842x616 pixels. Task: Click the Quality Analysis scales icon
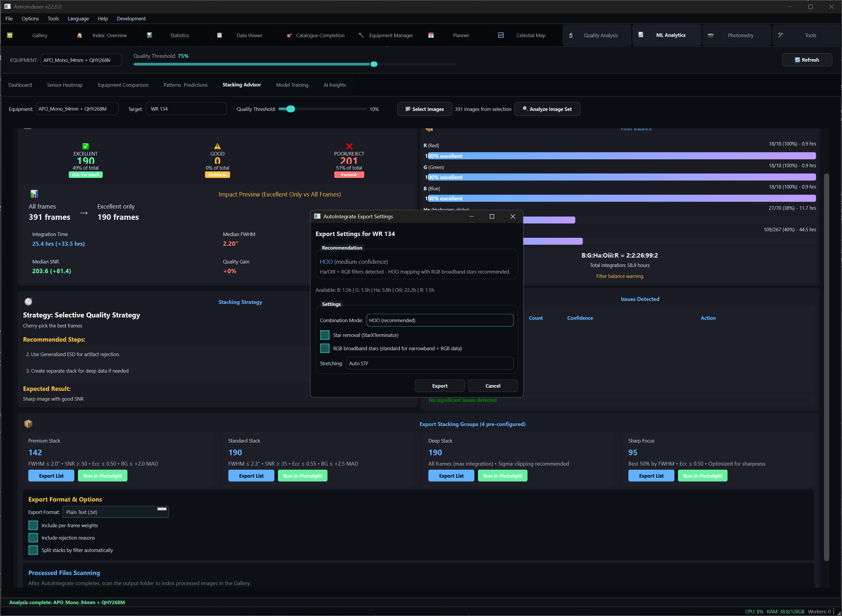[x=571, y=35]
